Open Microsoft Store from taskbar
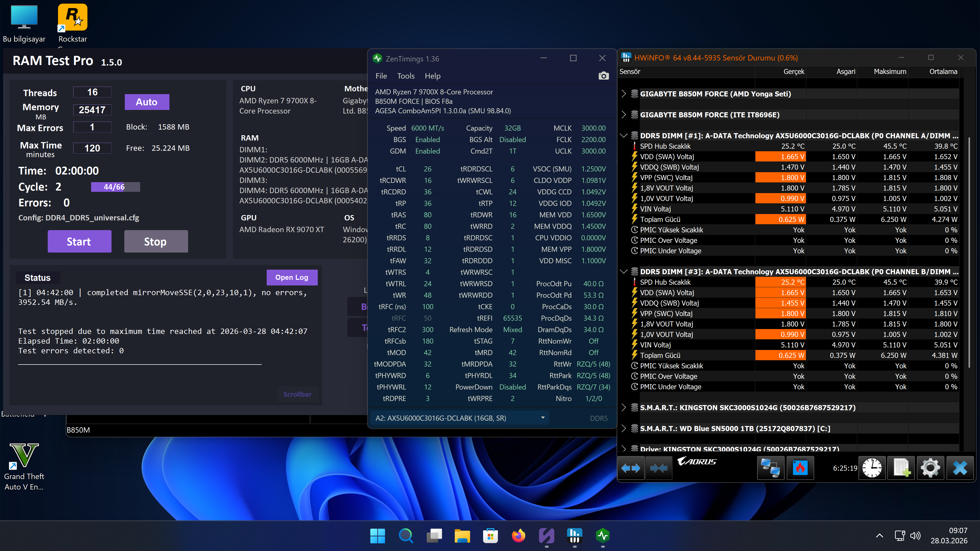Image resolution: width=980 pixels, height=551 pixels. [x=490, y=536]
